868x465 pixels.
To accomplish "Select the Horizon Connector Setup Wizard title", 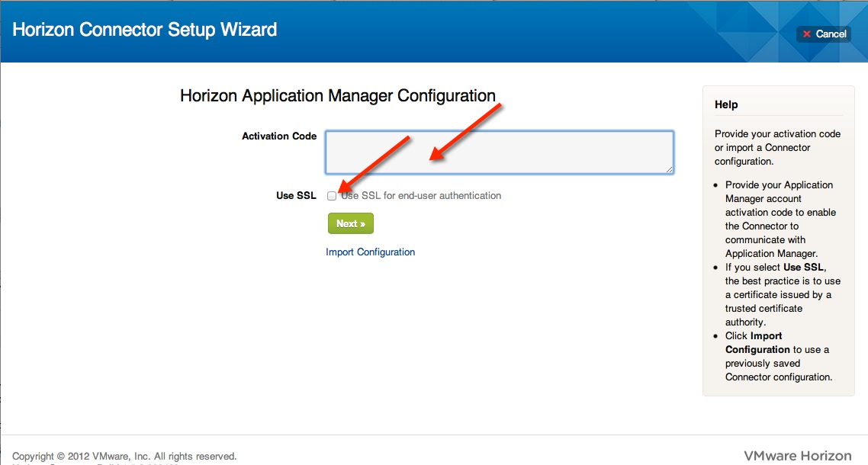I will pyautogui.click(x=144, y=29).
